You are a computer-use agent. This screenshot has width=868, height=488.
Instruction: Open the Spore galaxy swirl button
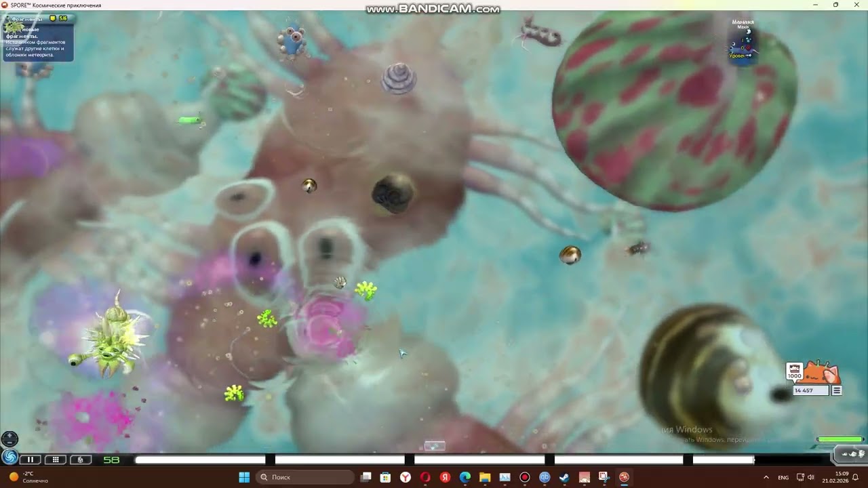[x=9, y=457]
